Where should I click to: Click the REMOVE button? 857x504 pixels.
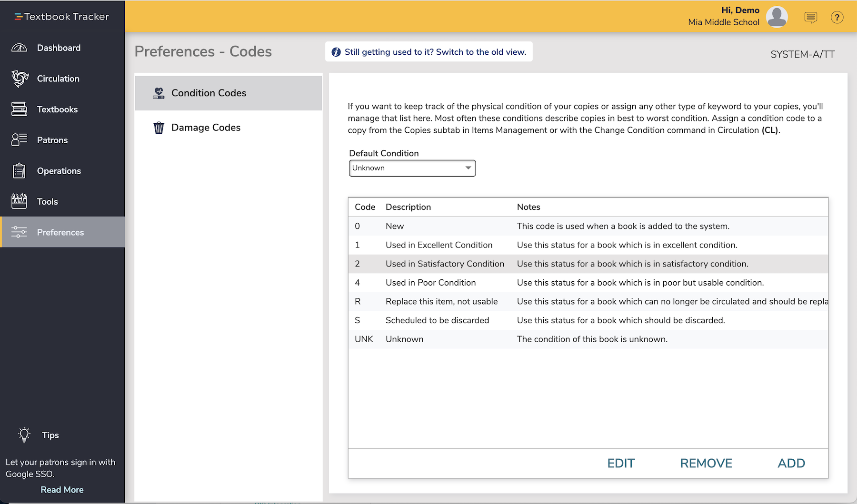[x=706, y=463]
